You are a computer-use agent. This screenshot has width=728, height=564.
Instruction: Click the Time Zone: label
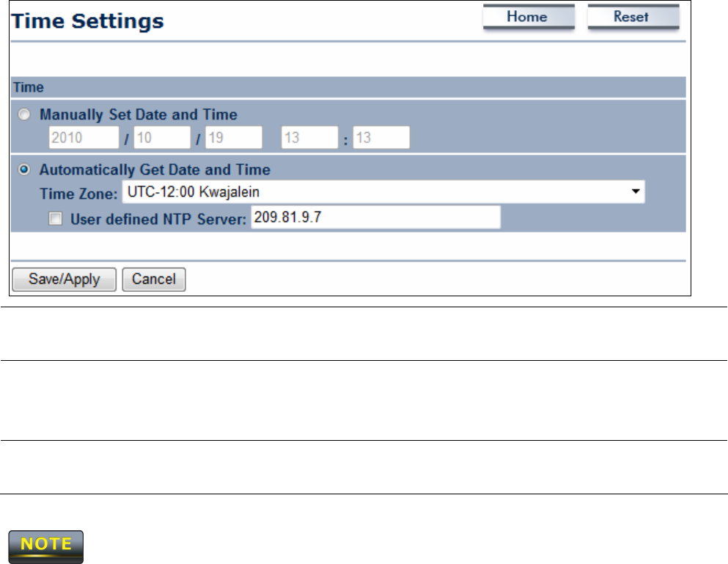coord(78,194)
